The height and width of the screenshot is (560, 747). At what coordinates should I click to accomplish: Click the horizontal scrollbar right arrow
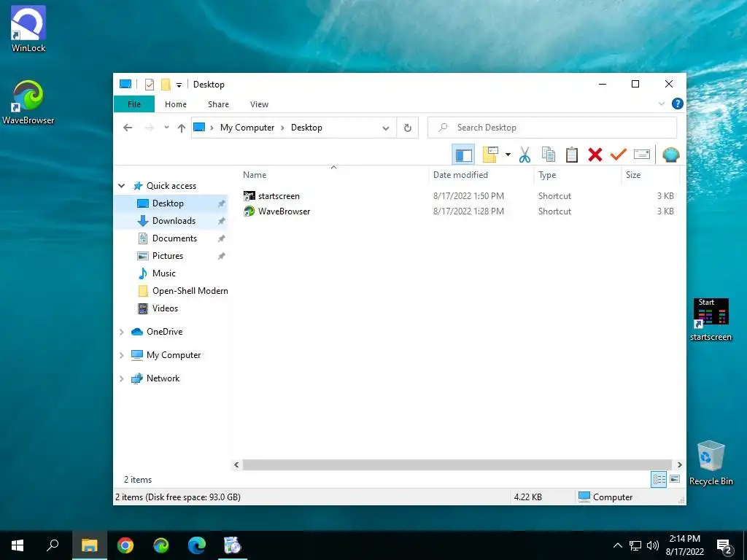click(679, 464)
